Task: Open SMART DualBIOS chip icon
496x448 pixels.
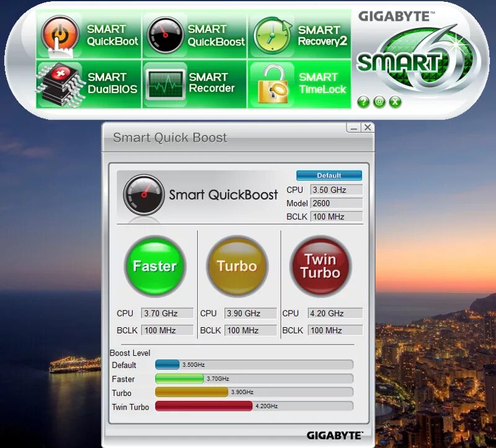Action: (x=60, y=85)
